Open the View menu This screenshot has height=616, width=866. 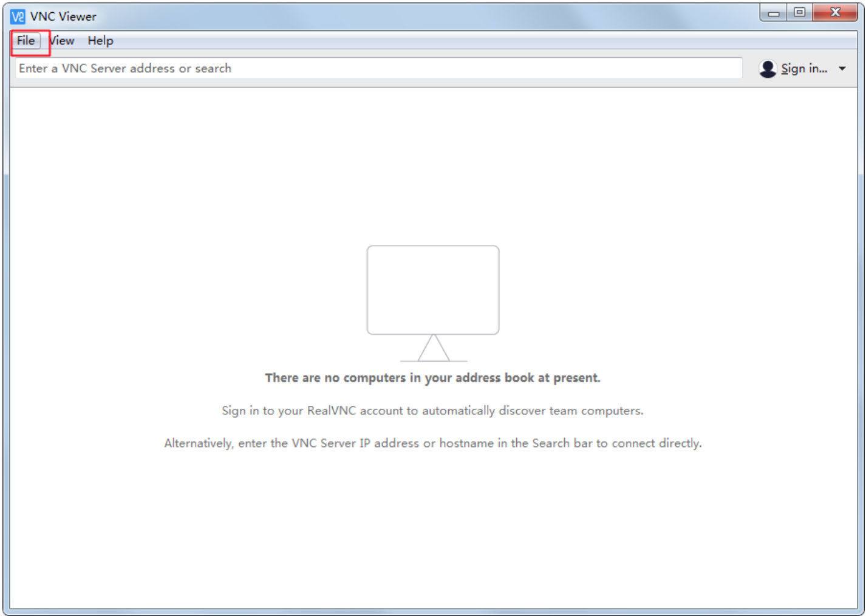(63, 41)
